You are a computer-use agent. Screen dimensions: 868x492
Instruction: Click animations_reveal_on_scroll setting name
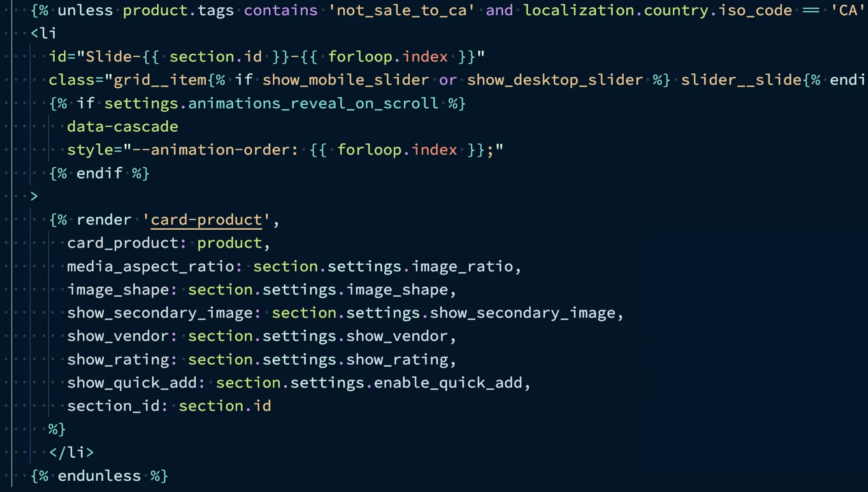click(313, 103)
